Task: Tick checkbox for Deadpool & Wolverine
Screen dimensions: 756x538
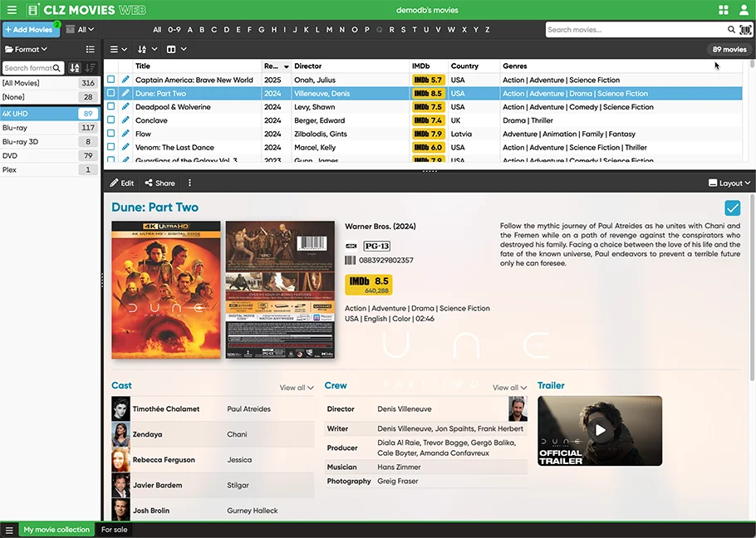Action: coord(110,106)
